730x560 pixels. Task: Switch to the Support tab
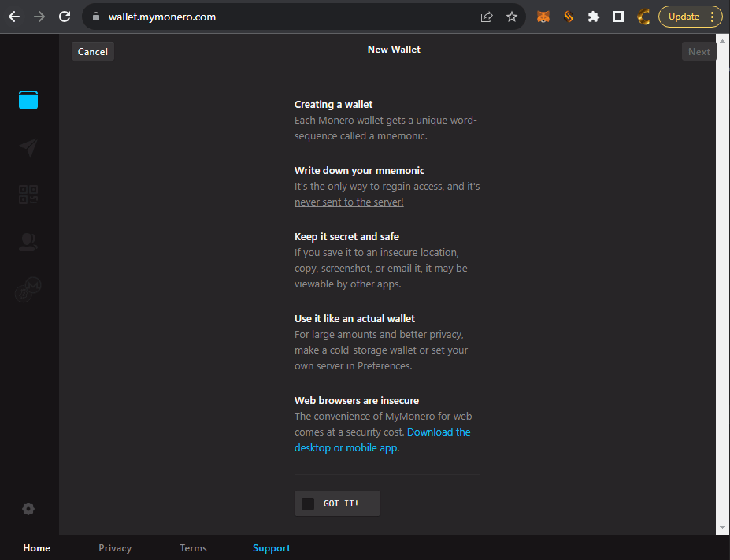271,547
